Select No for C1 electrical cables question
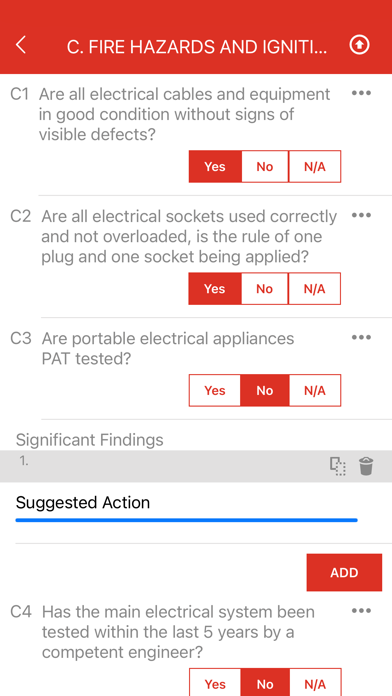 click(265, 166)
